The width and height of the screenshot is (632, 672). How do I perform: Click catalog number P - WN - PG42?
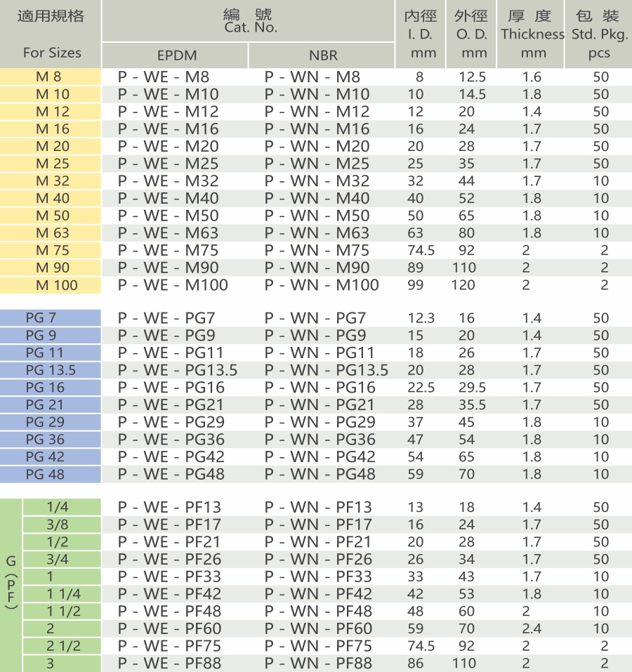click(320, 457)
